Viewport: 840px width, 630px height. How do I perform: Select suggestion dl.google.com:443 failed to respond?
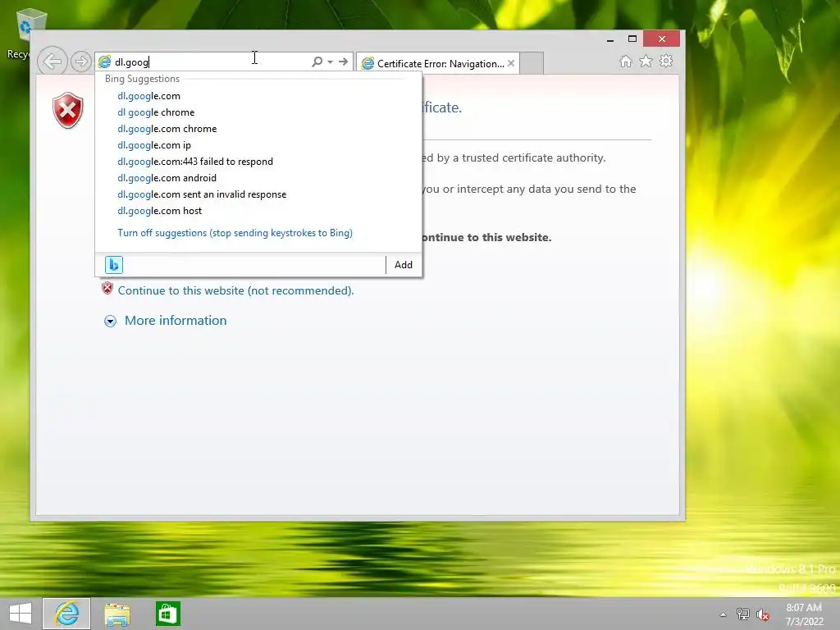(195, 162)
